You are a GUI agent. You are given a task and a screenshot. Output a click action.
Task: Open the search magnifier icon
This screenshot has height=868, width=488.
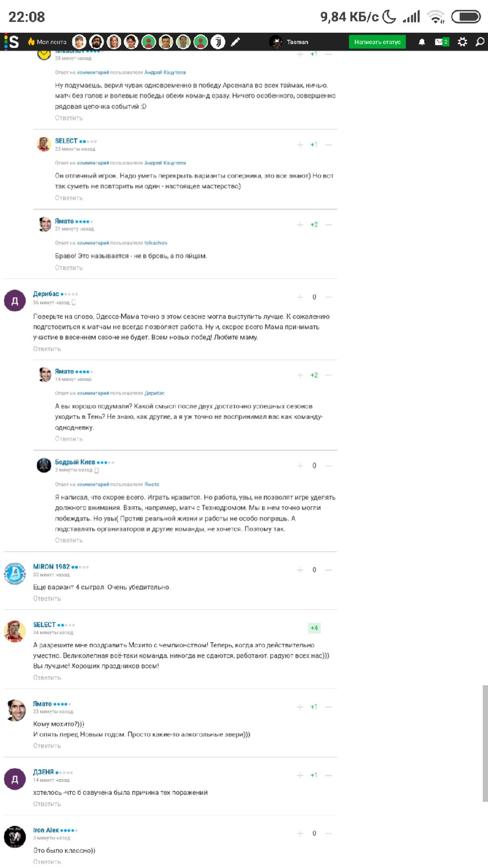click(480, 42)
